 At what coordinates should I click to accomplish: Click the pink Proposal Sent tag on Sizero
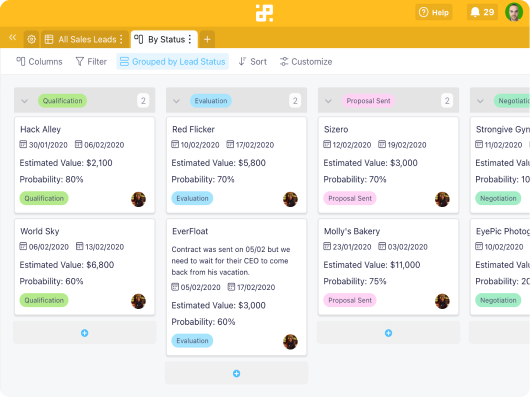(x=350, y=198)
